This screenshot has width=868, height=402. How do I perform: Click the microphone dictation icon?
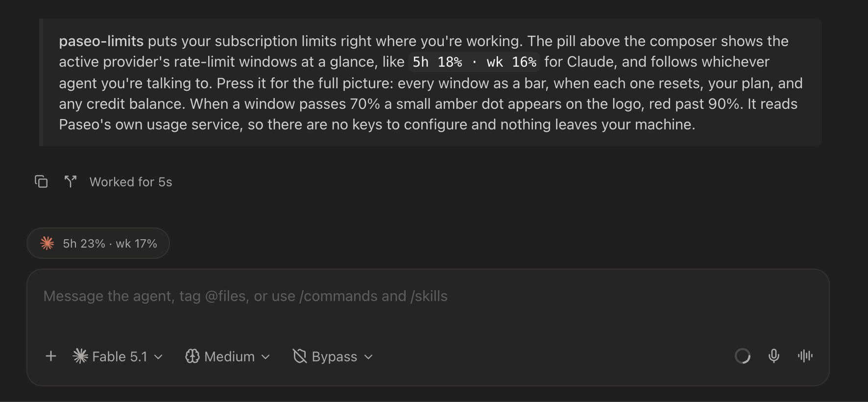774,356
